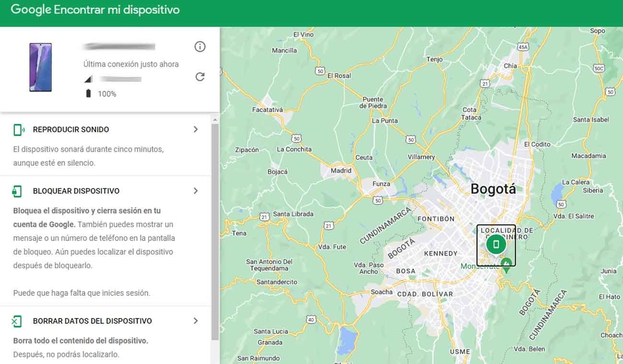Click the BLOQUEAR DISPOSITIVO action label
Viewport: 623px width, 364px height.
[x=76, y=191]
